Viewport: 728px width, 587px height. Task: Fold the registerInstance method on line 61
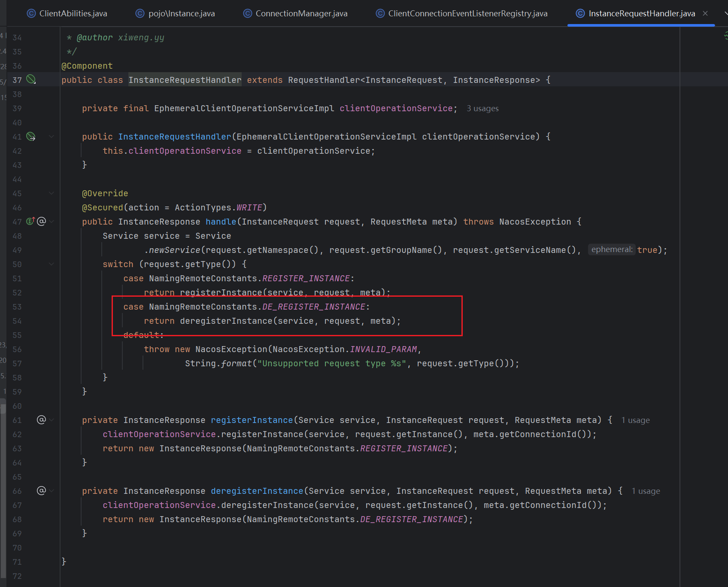[x=52, y=420]
